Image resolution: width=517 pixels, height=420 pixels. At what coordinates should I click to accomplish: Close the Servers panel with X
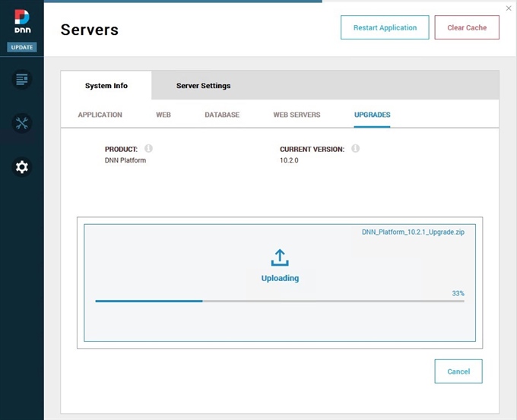coord(509,8)
